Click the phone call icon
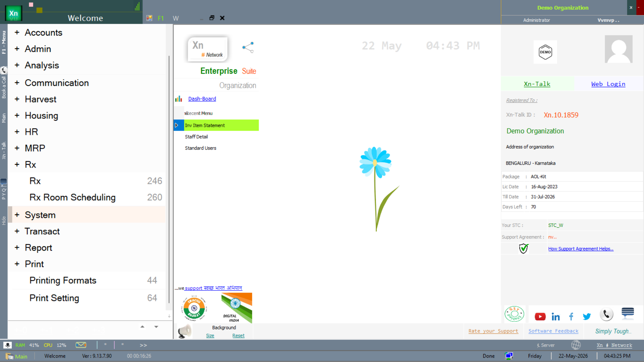 coord(606,314)
